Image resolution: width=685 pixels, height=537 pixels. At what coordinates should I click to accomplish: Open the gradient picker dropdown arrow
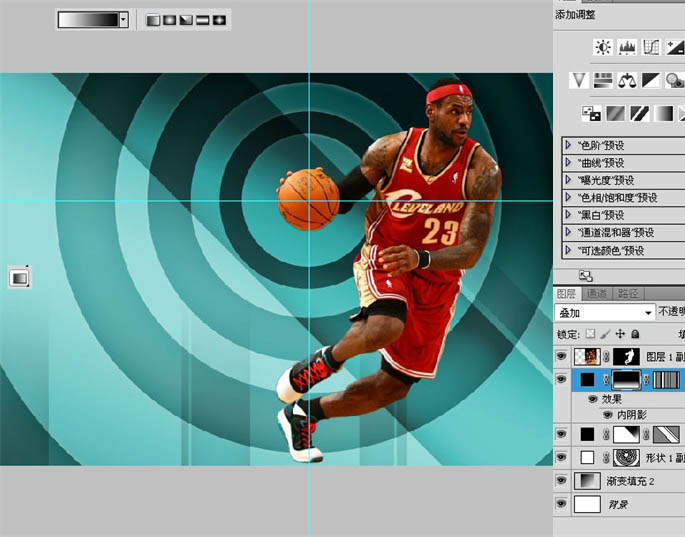click(124, 20)
